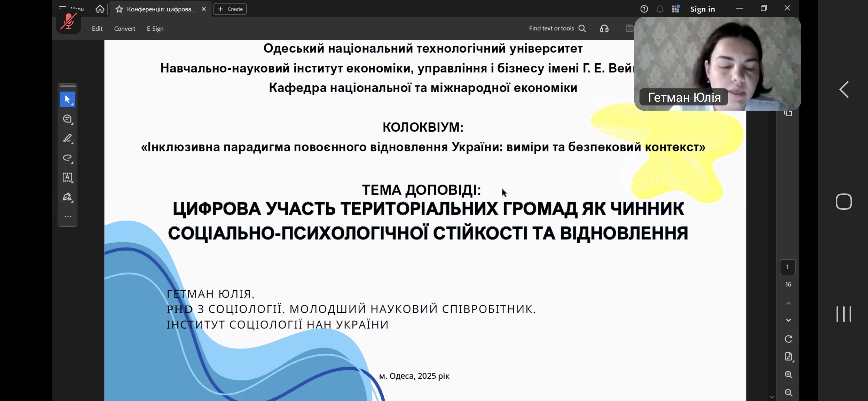Open the Convert menu
Viewport: 868px width, 401px height.
pos(125,29)
